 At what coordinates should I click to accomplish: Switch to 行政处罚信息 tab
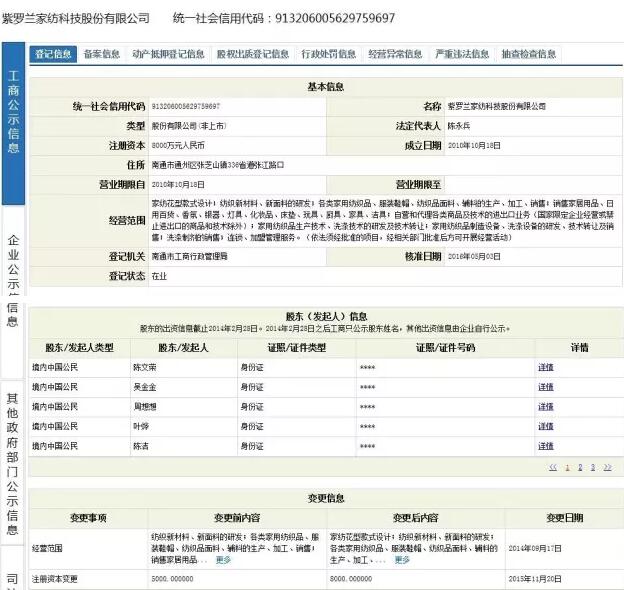[328, 54]
